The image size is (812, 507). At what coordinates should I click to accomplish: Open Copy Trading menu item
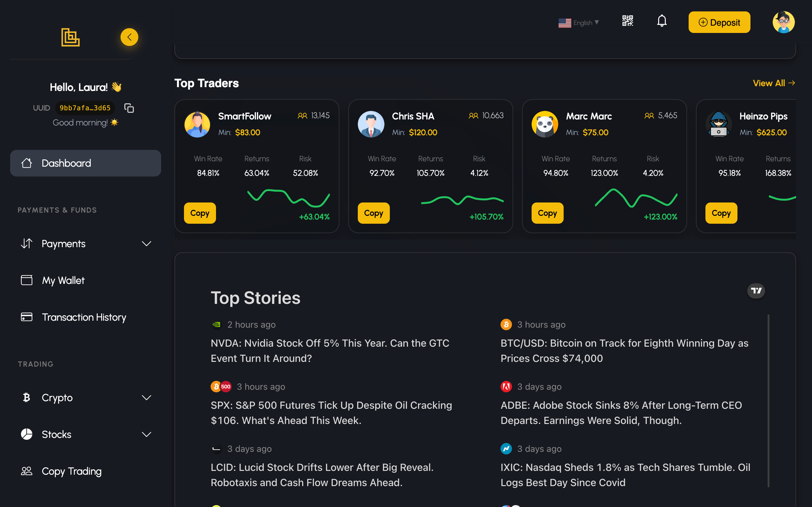click(x=71, y=471)
